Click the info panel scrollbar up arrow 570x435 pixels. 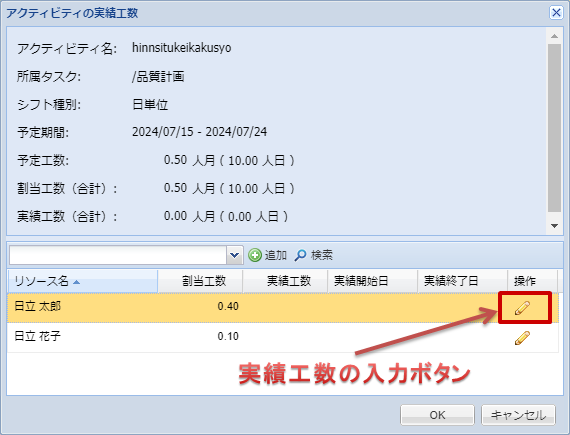click(554, 36)
